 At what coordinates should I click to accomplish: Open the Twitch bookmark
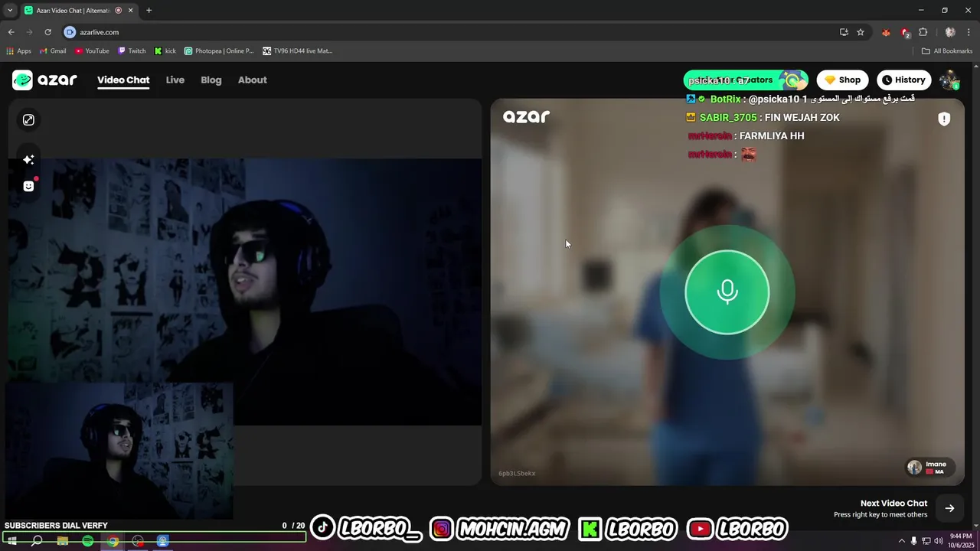pyautogui.click(x=132, y=51)
